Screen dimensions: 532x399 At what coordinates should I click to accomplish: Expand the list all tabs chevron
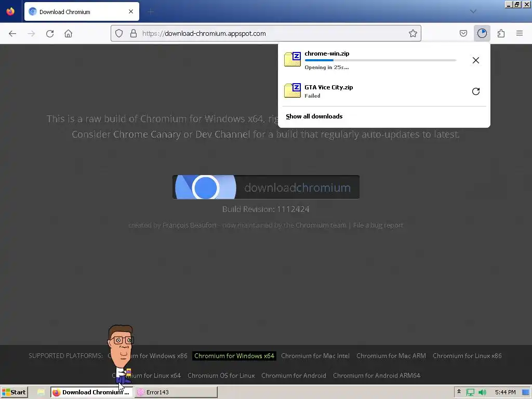click(x=473, y=11)
